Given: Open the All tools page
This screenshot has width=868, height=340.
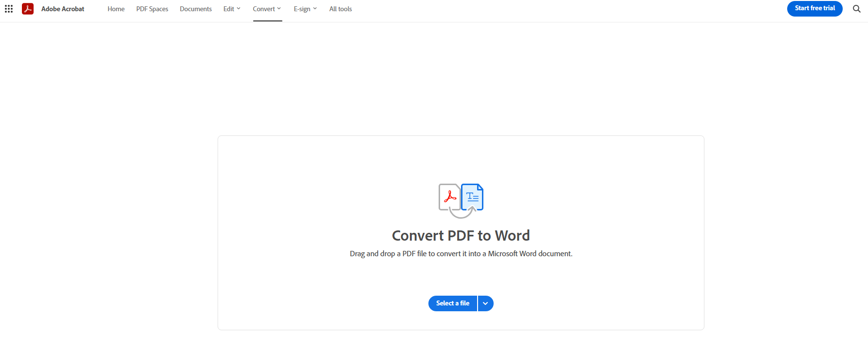Looking at the screenshot, I should coord(340,9).
